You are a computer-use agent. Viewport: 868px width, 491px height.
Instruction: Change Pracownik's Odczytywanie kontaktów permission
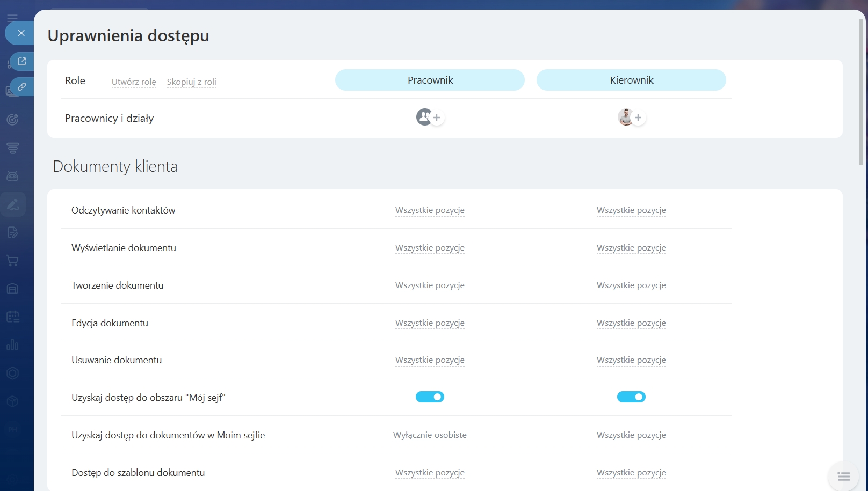tap(430, 210)
